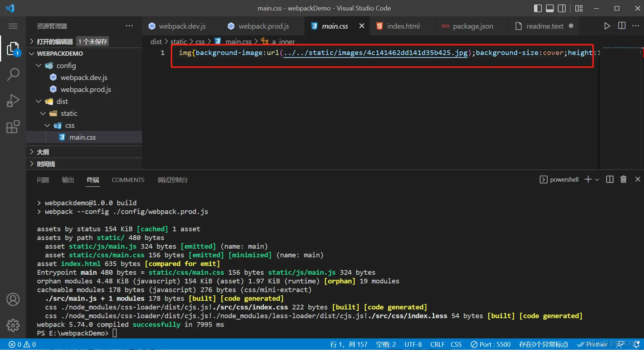The width and height of the screenshot is (644, 350).
Task: Open Run and Debug view
Action: click(13, 101)
